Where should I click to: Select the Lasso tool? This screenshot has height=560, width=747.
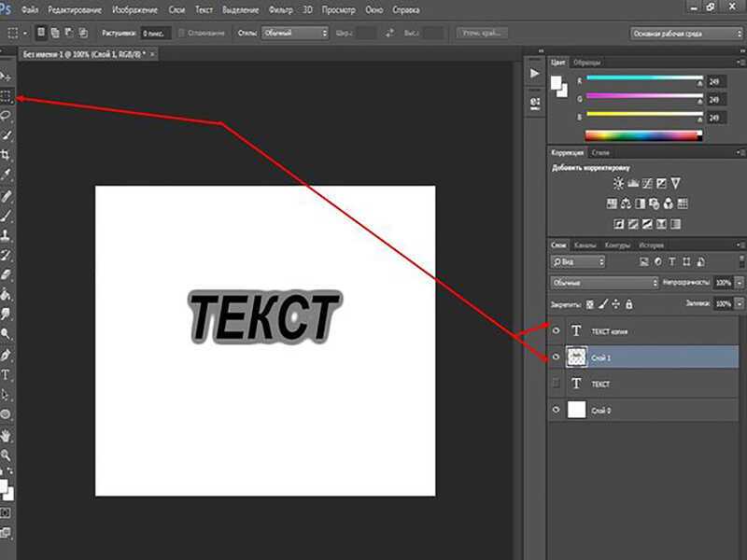click(x=6, y=116)
